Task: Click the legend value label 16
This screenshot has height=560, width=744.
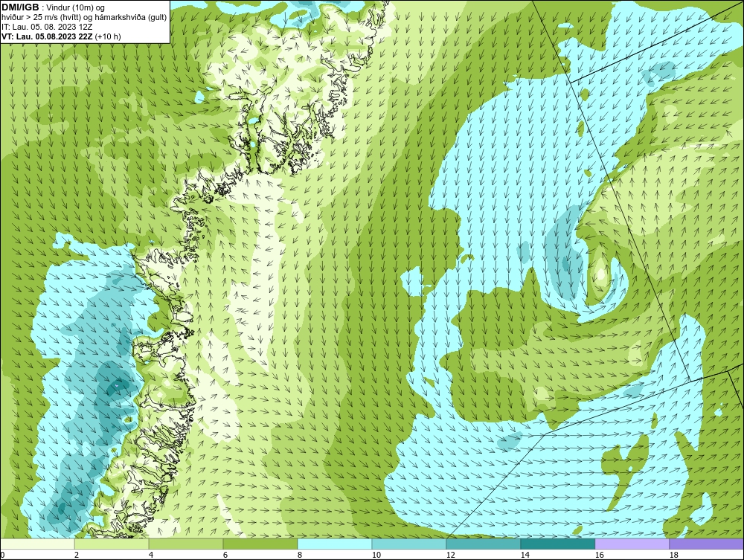Action: pos(599,555)
